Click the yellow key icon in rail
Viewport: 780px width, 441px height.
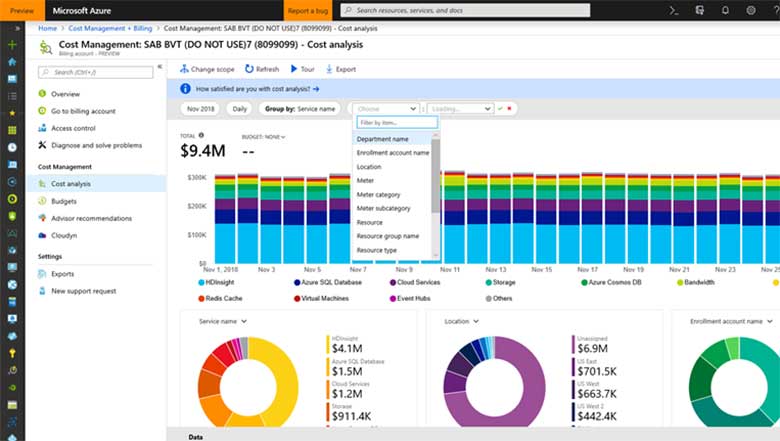[12, 353]
